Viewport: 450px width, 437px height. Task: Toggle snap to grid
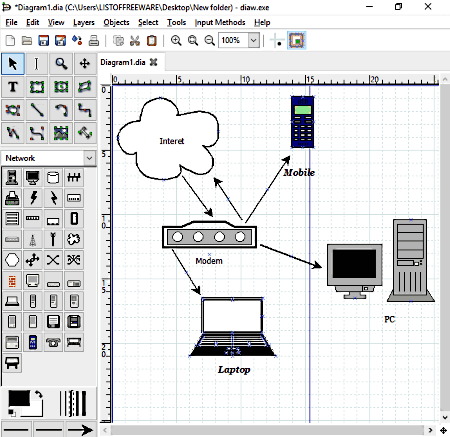tap(277, 41)
